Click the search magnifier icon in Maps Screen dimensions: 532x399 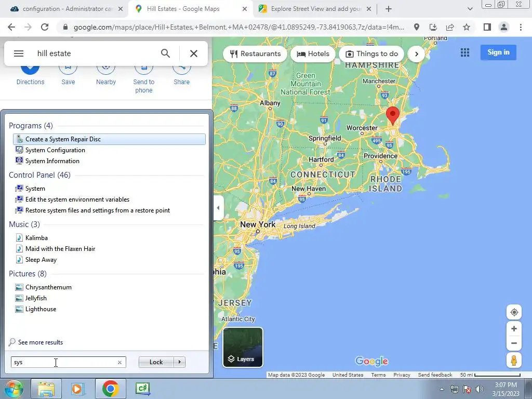(165, 54)
